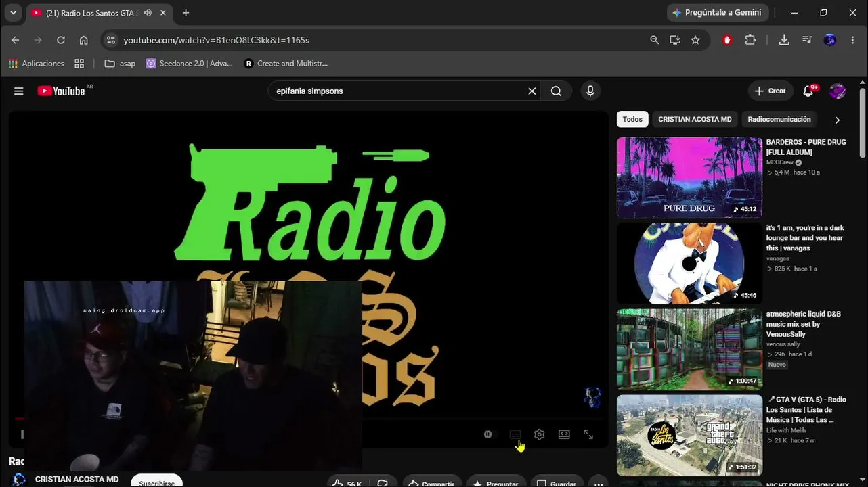Select the Radiocomunicación filter chip
The width and height of the screenshot is (868, 487).
click(x=779, y=120)
